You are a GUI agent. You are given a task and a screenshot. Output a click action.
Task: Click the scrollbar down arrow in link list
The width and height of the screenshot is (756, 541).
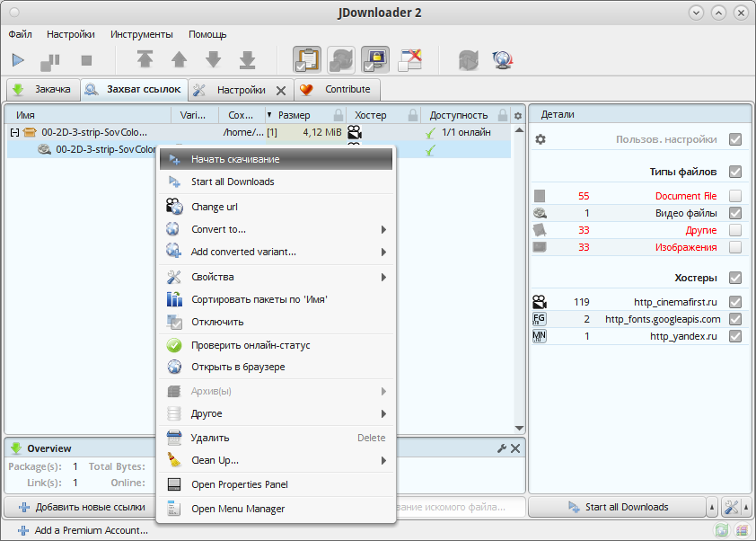coord(519,428)
